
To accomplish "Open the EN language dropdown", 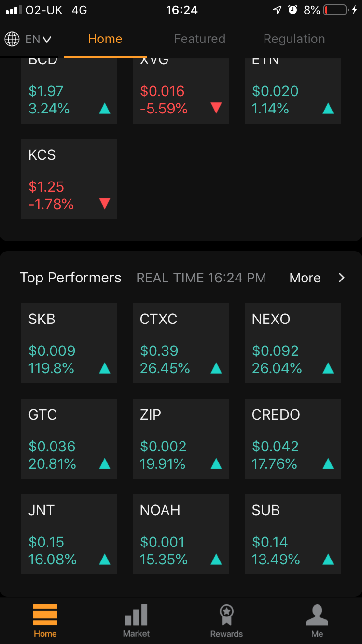I will click(x=38, y=39).
